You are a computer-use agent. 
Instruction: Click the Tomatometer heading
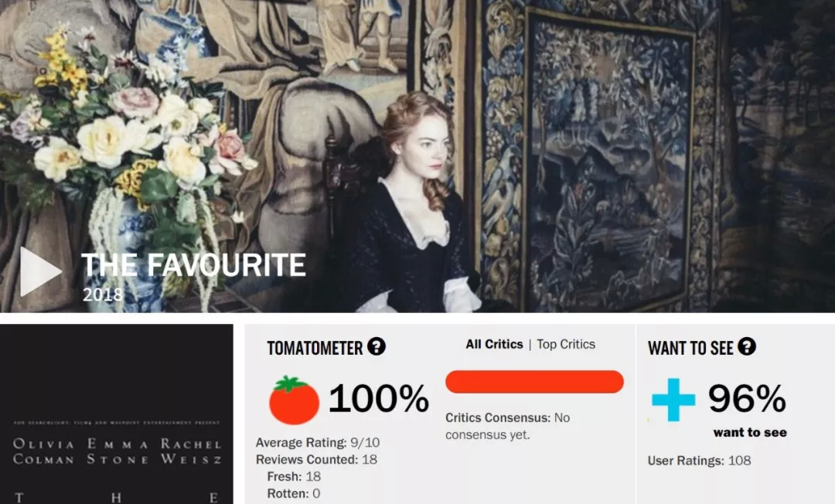click(x=315, y=348)
